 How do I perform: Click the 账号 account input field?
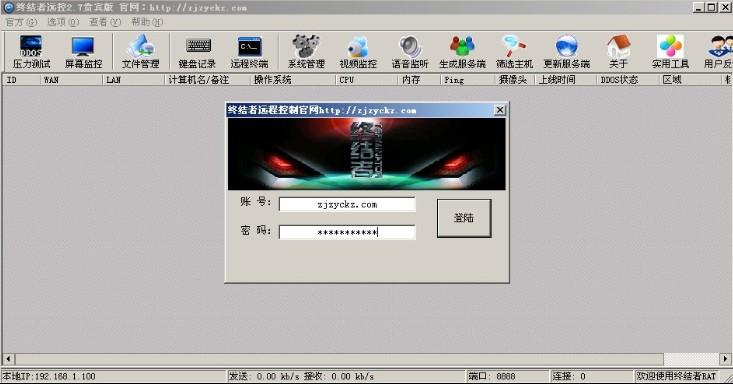click(x=347, y=204)
